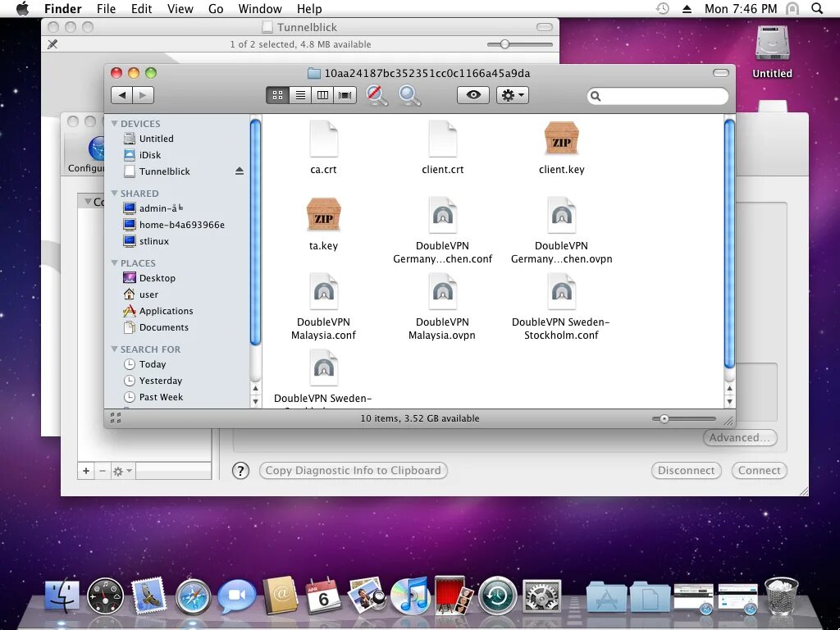Switch to Cover Flow view

click(345, 95)
